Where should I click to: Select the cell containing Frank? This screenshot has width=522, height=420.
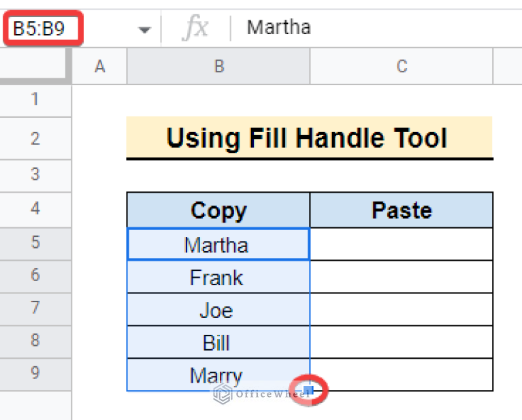pos(218,277)
